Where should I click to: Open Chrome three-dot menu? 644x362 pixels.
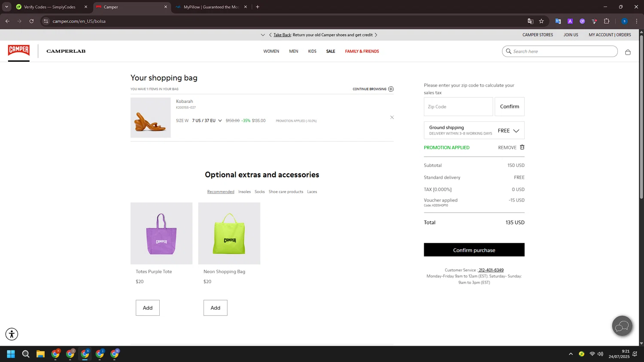[637, 21]
